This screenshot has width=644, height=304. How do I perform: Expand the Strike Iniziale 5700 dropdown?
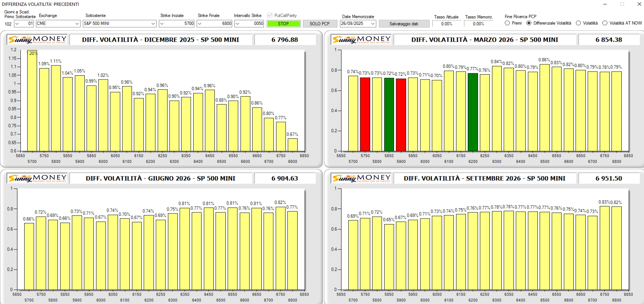point(162,23)
